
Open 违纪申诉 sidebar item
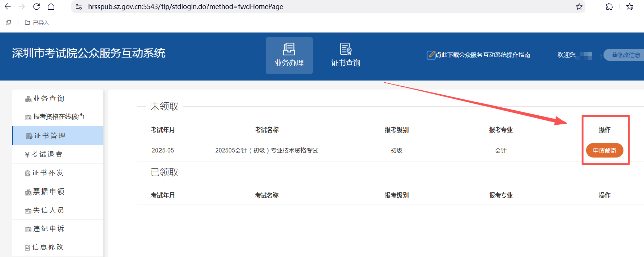[48, 229]
